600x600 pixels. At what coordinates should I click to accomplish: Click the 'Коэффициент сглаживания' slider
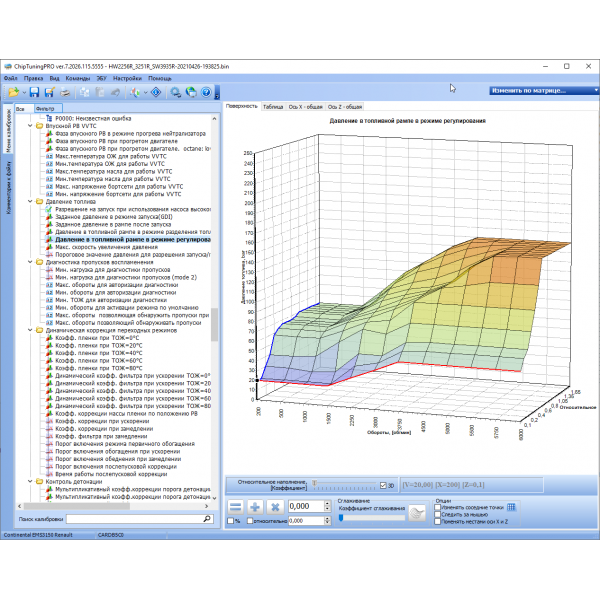(370, 518)
